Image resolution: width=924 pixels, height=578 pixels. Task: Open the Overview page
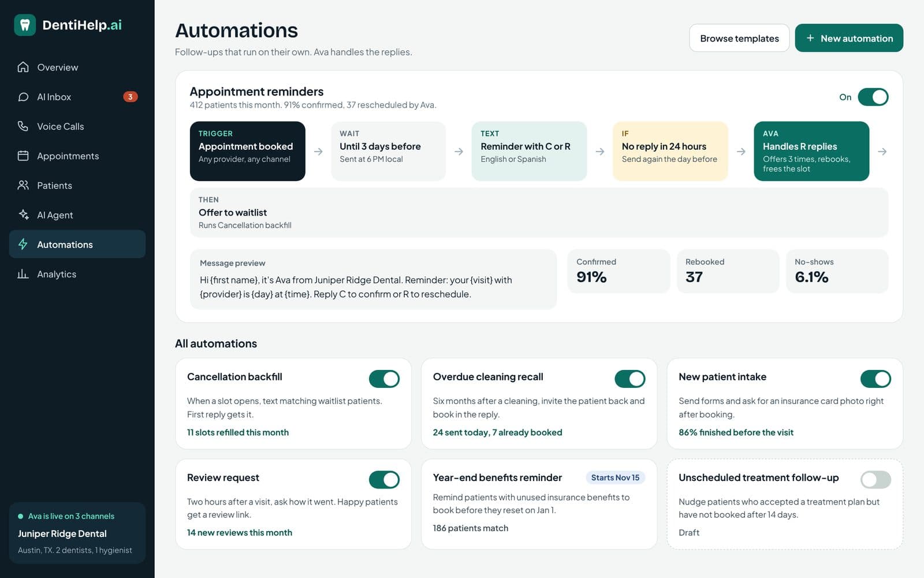(77, 67)
